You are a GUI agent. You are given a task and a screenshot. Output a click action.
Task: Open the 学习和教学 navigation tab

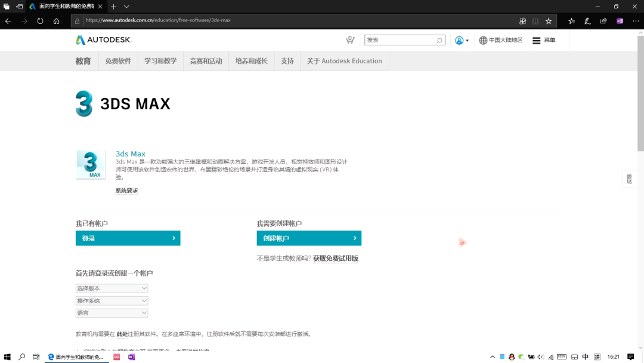point(160,61)
